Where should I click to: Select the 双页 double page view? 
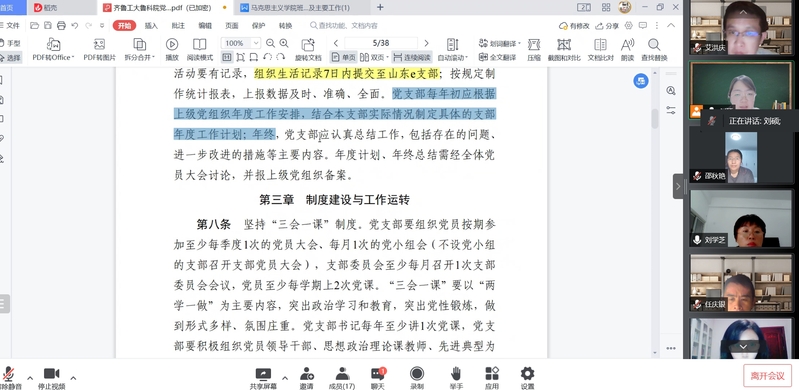coord(374,58)
